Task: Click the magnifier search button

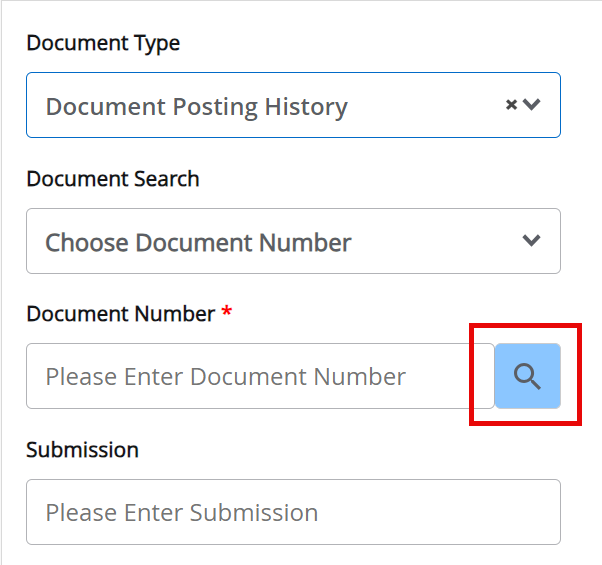Action: click(527, 376)
